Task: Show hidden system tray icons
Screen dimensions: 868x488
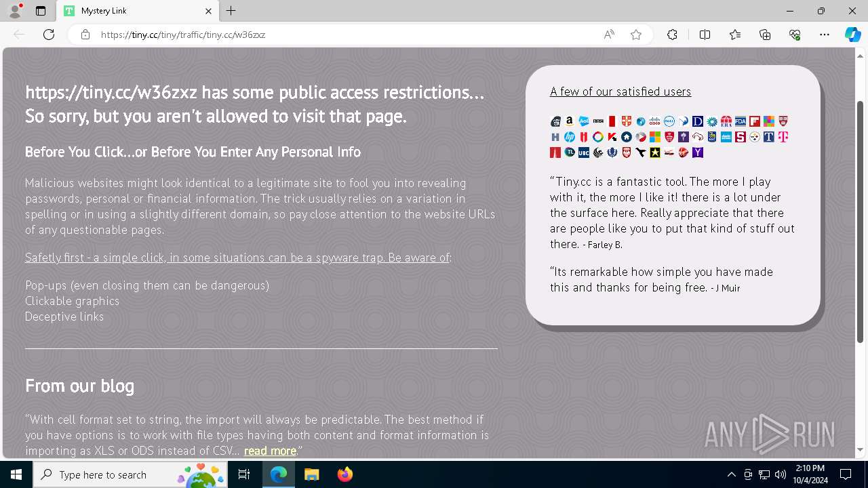Action: click(731, 474)
